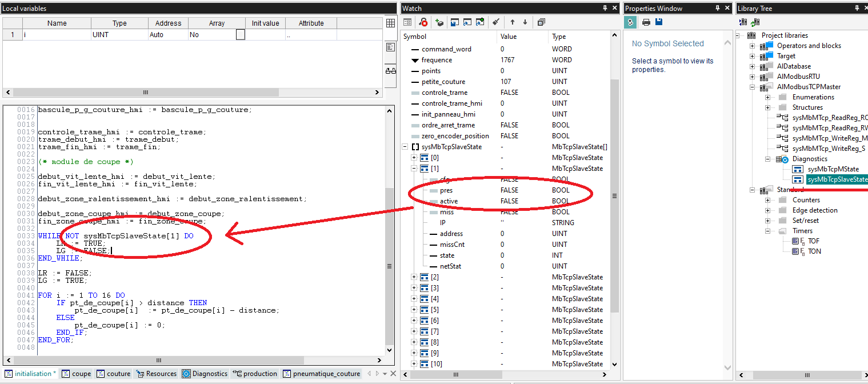The height and width of the screenshot is (384, 868).
Task: Click the red stop-watching icon in Watch panel
Action: tap(423, 22)
